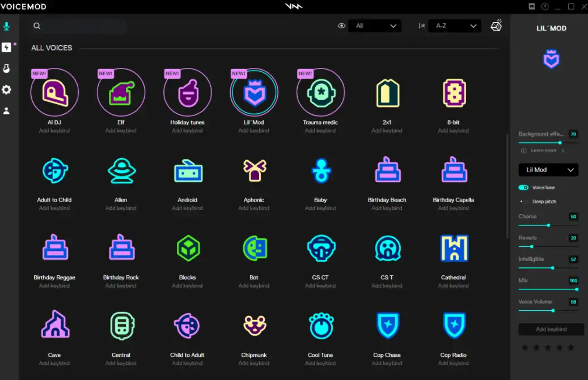Select the Birthday Rock voice
The height and width of the screenshot is (380, 588).
(x=121, y=247)
